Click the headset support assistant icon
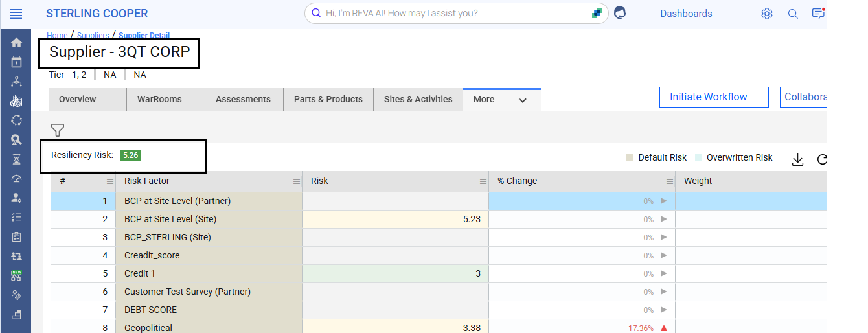The width and height of the screenshot is (868, 333). point(620,12)
